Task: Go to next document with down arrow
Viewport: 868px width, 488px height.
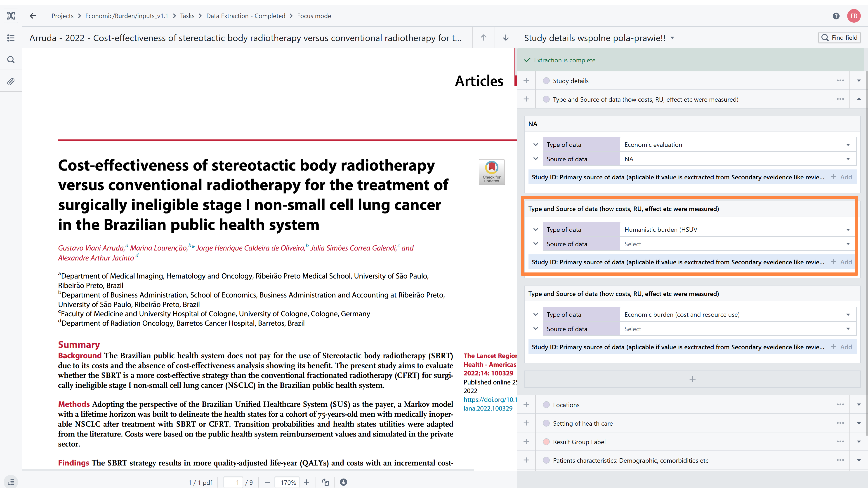Action: click(506, 38)
